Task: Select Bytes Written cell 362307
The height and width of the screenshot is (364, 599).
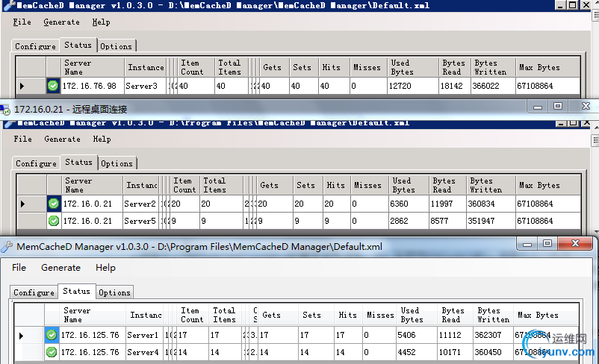Action: tap(493, 336)
